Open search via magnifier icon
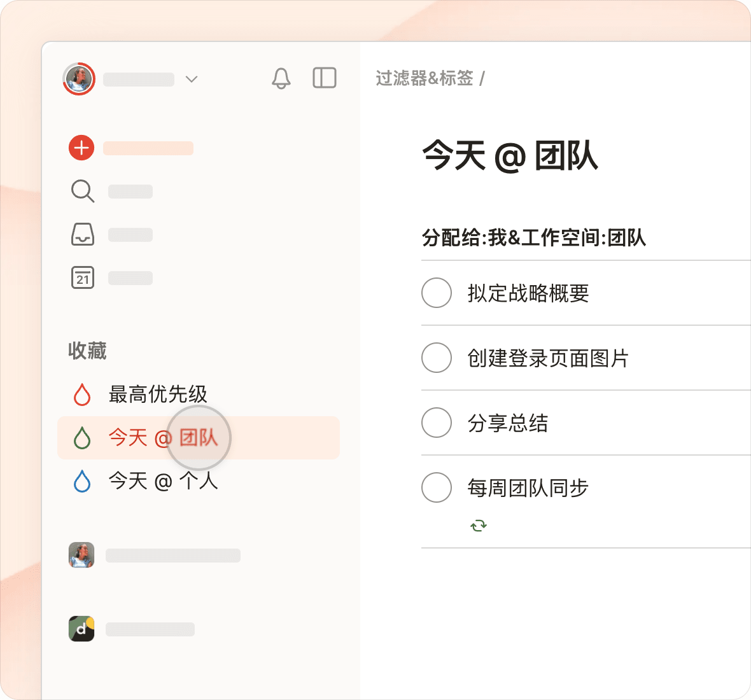The width and height of the screenshot is (751, 700). [82, 191]
